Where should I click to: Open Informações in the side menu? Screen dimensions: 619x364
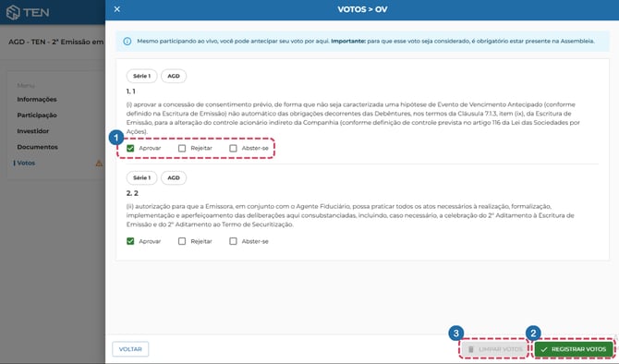[x=37, y=99]
